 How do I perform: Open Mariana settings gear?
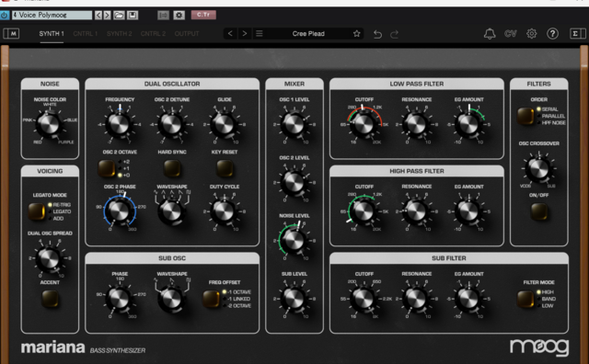[531, 34]
